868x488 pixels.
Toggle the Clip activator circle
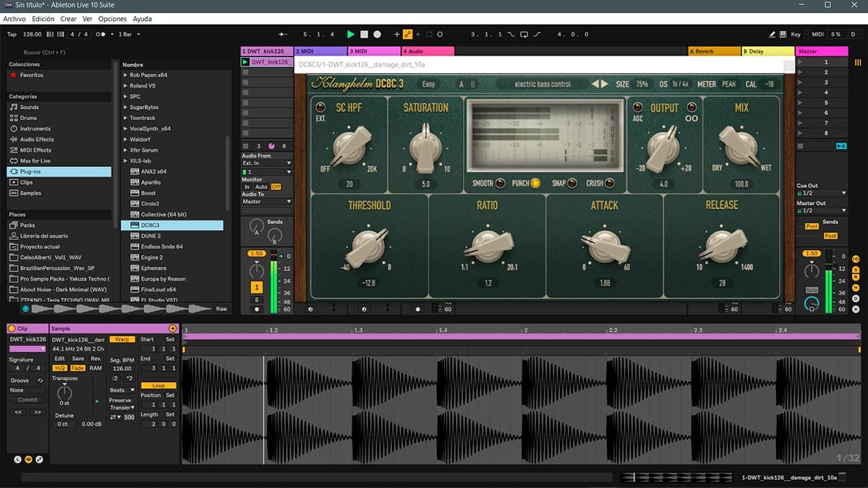(x=12, y=328)
